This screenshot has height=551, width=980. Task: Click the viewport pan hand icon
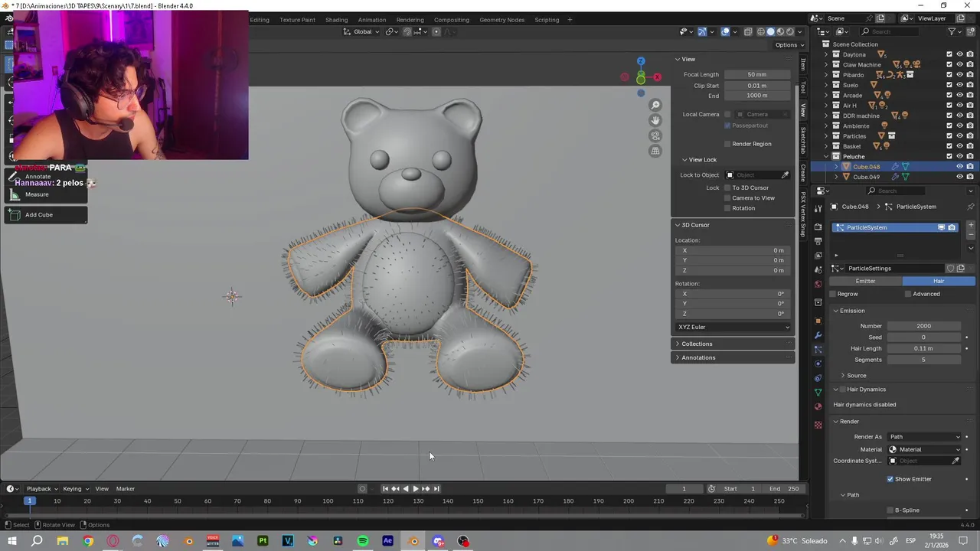coord(655,120)
